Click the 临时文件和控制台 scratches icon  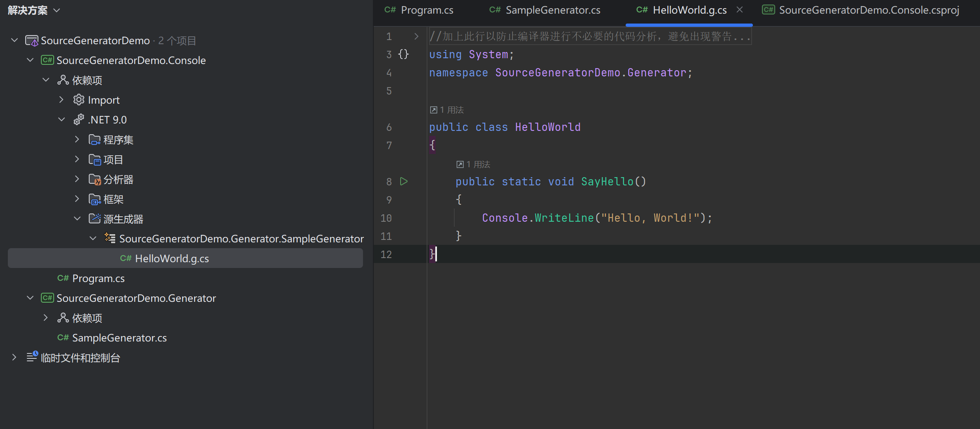click(32, 357)
